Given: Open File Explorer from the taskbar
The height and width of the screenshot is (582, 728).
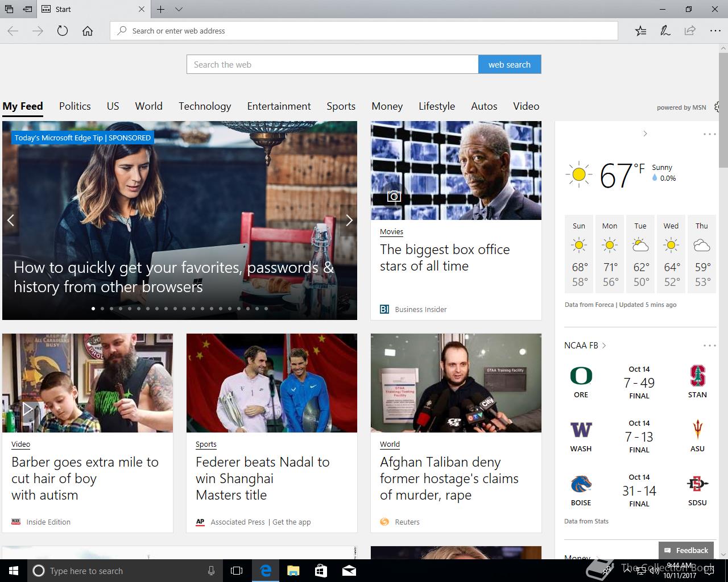Looking at the screenshot, I should coord(293,571).
